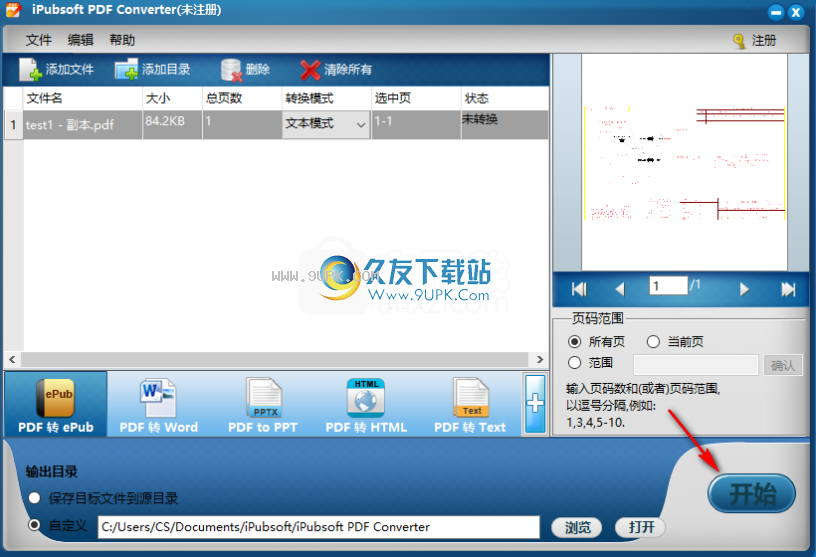Image resolution: width=816 pixels, height=557 pixels.
Task: Select the 当前页 (current page) radio button
Action: click(x=653, y=341)
